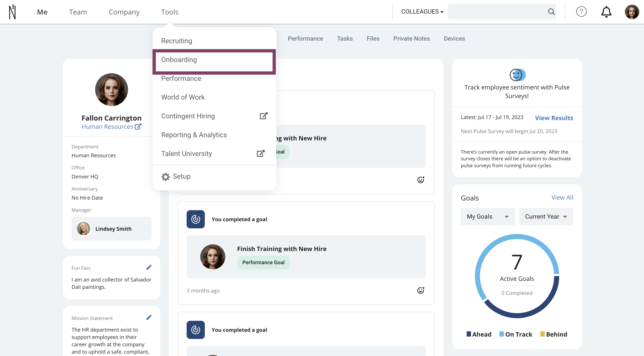Viewport: 644px width, 356px height.
Task: Click the Pulse Survey smiley icon
Action: (x=517, y=75)
